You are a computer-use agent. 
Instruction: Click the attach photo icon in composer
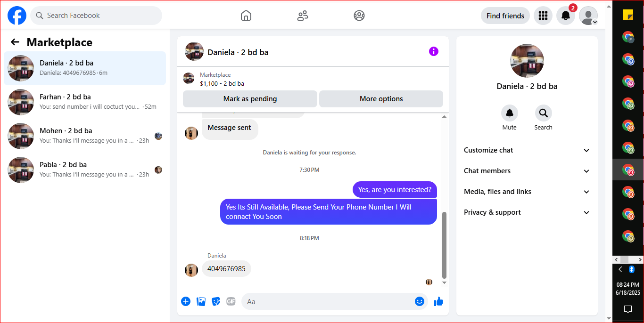[x=201, y=301]
